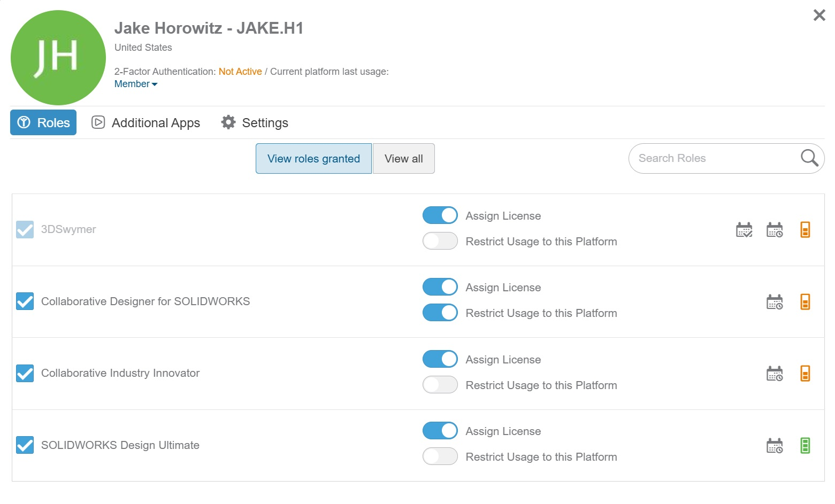Toggle Assign License for Collaborative Designer for SOLIDWORKS
This screenshot has width=835, height=504.
(x=440, y=287)
